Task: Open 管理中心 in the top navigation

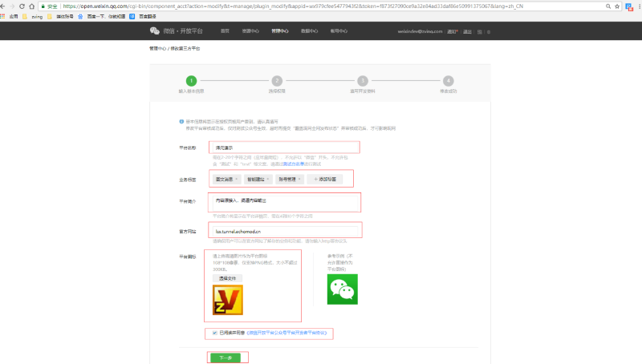Action: coord(279,31)
